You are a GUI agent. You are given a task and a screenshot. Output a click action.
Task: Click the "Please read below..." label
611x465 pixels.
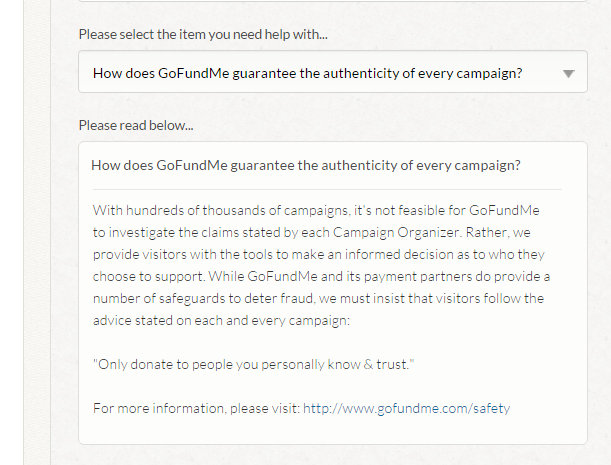click(136, 126)
